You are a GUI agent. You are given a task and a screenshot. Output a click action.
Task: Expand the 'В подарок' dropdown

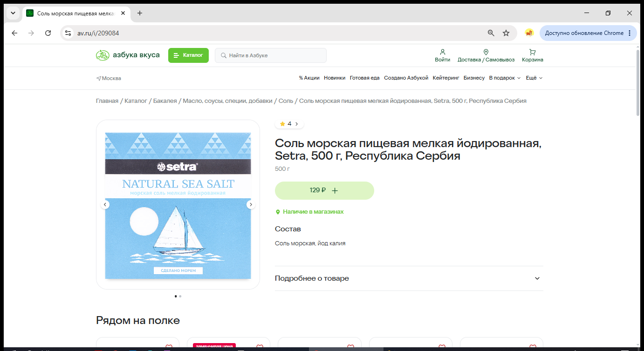(x=505, y=78)
